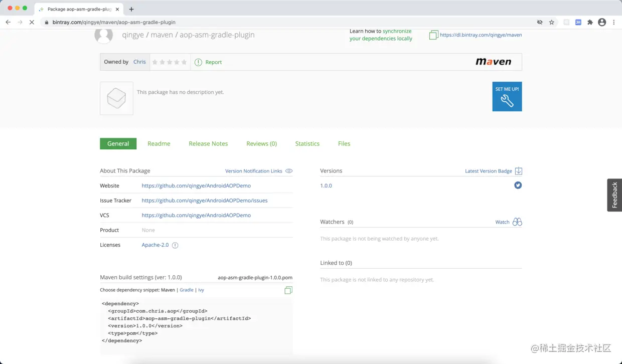The width and height of the screenshot is (622, 364).
Task: Click the Watch binoculars icon
Action: coord(517,222)
